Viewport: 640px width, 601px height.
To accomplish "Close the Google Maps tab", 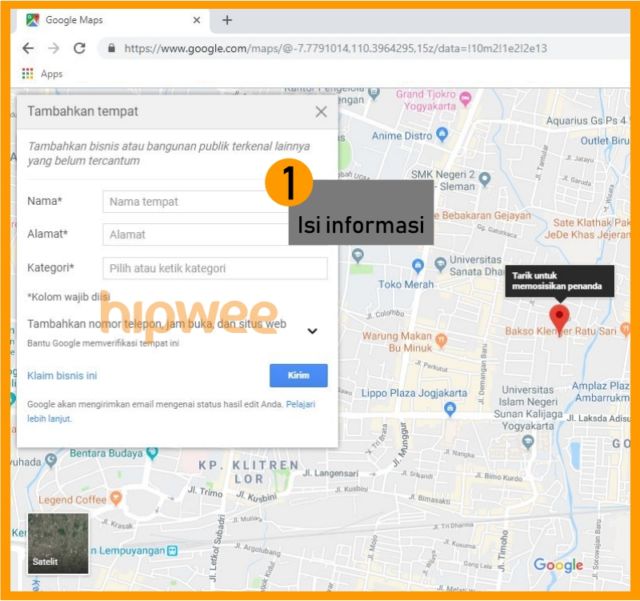I will [197, 20].
